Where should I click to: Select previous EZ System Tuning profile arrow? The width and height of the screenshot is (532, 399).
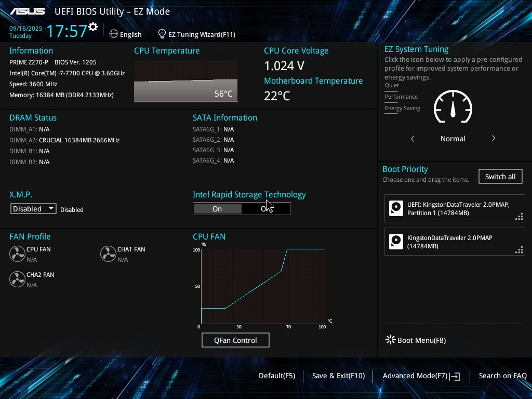[x=413, y=138]
